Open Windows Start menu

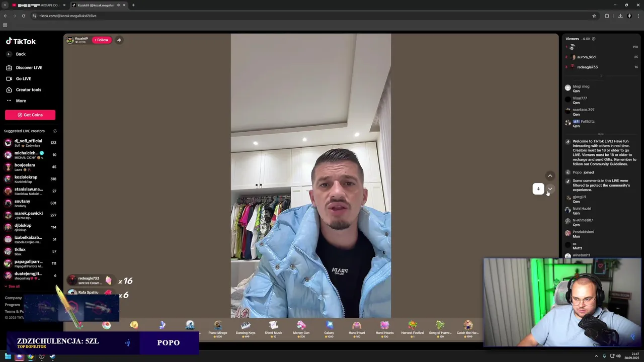8,356
